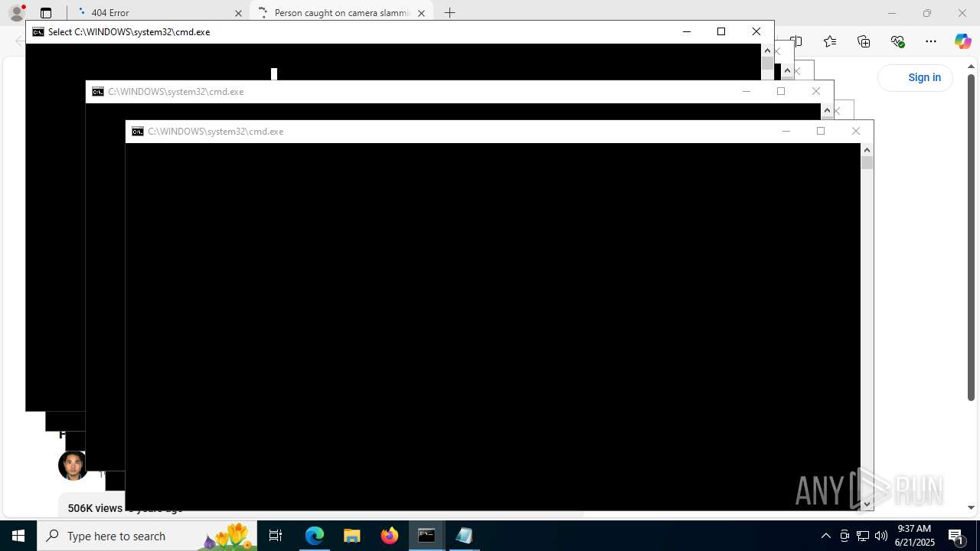Maximize the Select cmd.exe window

721,32
